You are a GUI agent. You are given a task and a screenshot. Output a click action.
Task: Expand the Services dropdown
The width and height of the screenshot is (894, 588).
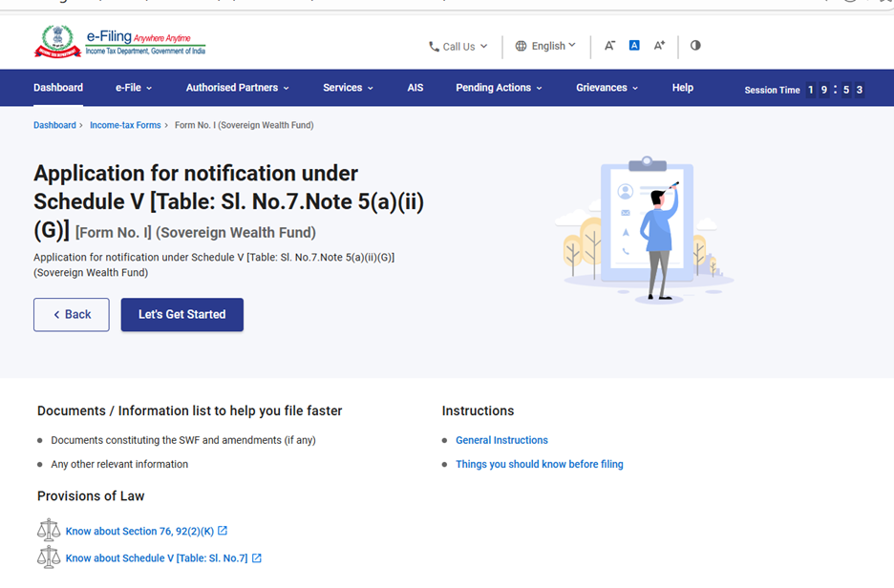coord(347,87)
